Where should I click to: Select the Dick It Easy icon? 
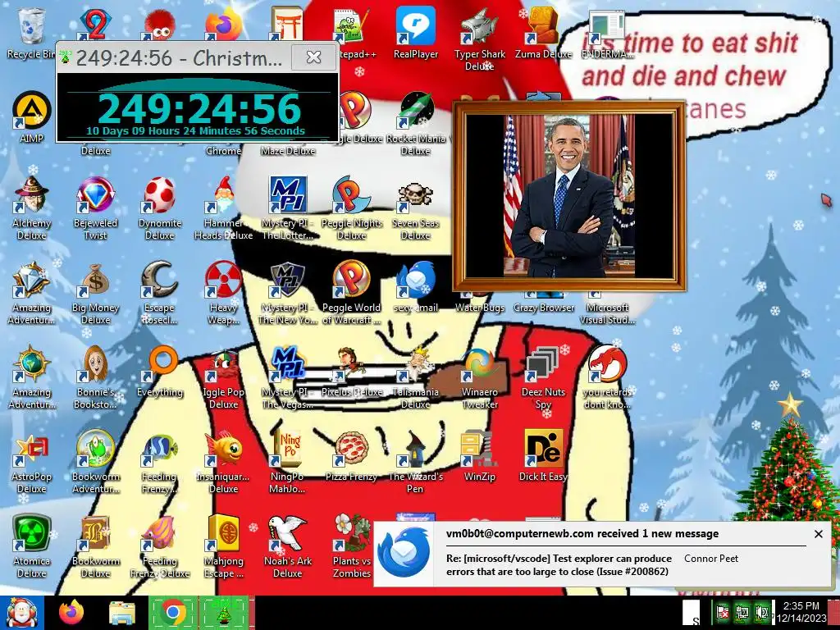(543, 456)
